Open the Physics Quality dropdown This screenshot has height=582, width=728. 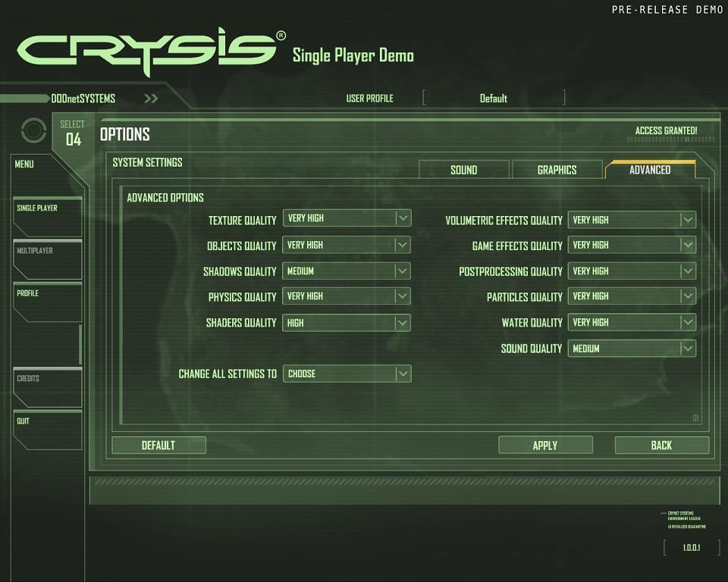point(347,296)
